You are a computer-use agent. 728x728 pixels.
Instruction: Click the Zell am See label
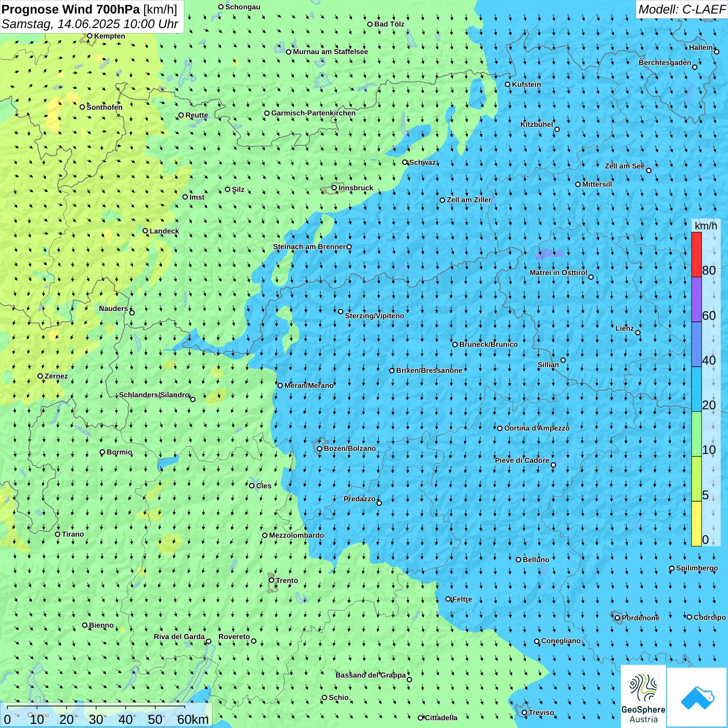point(625,166)
